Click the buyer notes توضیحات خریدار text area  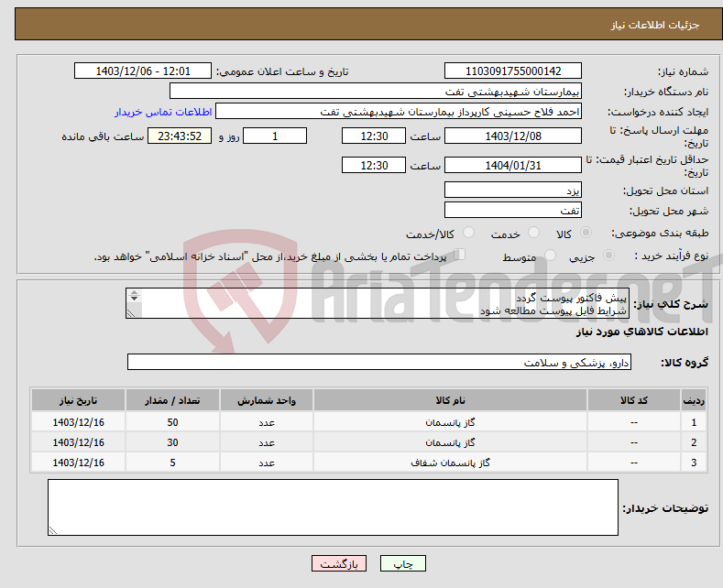point(333,507)
